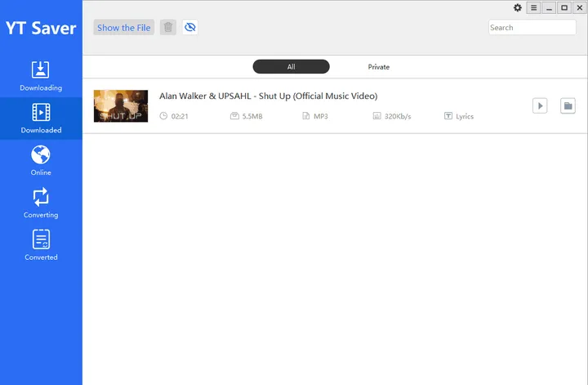Screen dimensions: 588x385
Task: Switch to the Private tab
Action: point(378,67)
